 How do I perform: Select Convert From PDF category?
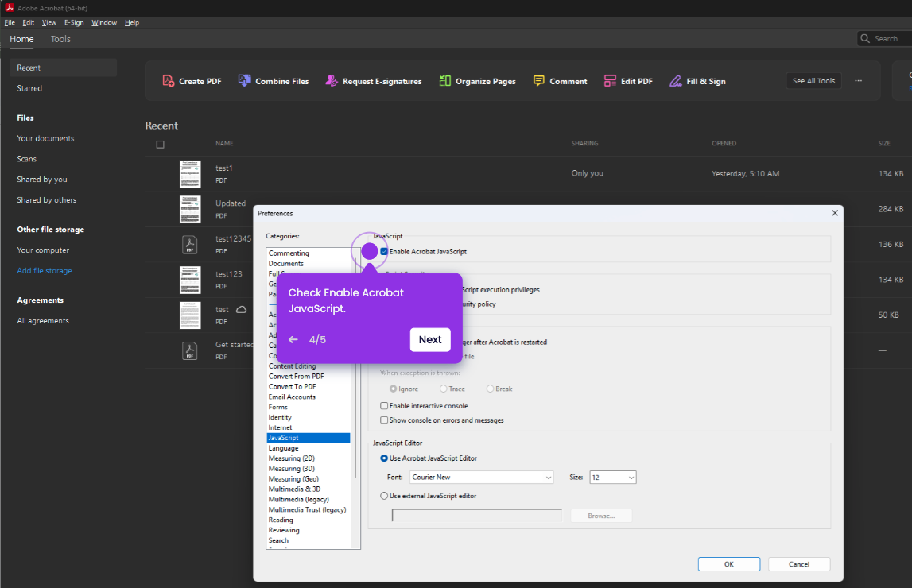tap(296, 376)
